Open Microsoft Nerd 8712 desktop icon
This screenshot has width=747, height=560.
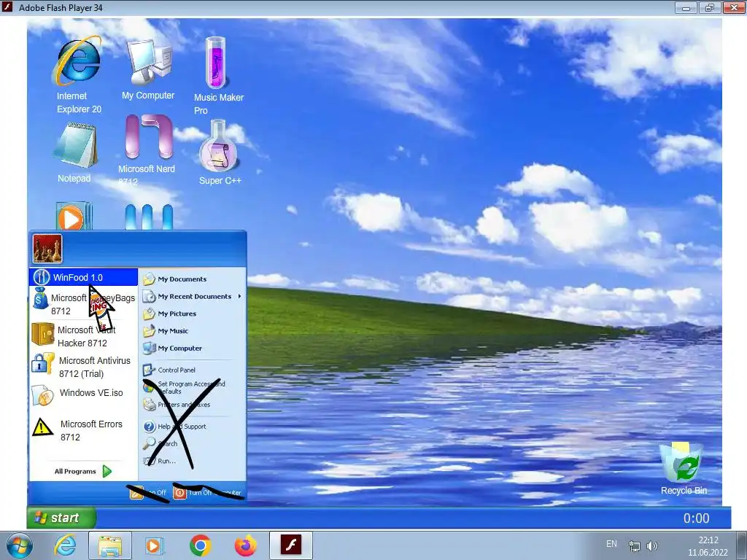pyautogui.click(x=147, y=150)
